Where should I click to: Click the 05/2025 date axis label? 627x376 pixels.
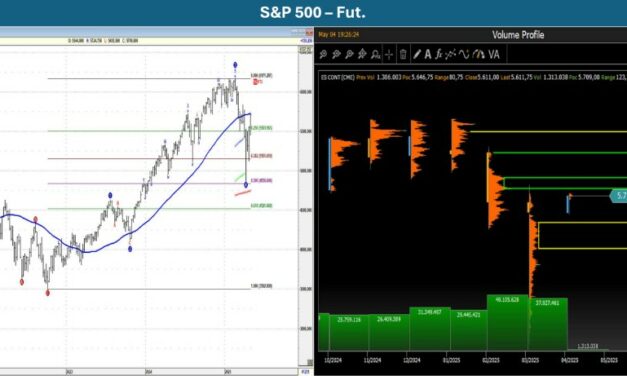click(609, 360)
